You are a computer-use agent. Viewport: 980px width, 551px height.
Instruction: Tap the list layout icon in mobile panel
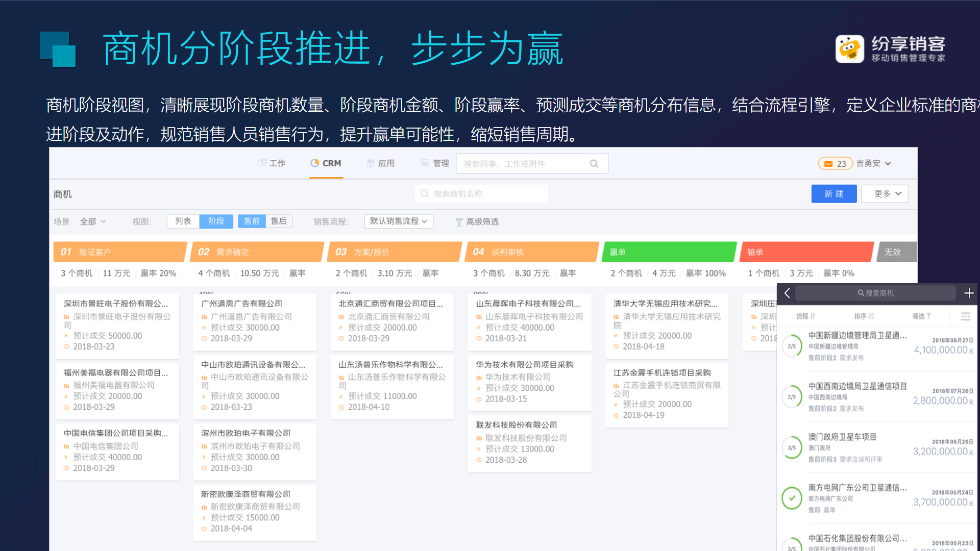click(x=966, y=316)
